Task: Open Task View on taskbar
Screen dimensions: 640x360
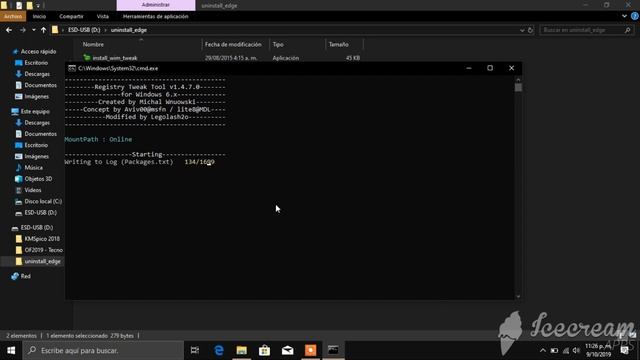Action: (x=195, y=350)
